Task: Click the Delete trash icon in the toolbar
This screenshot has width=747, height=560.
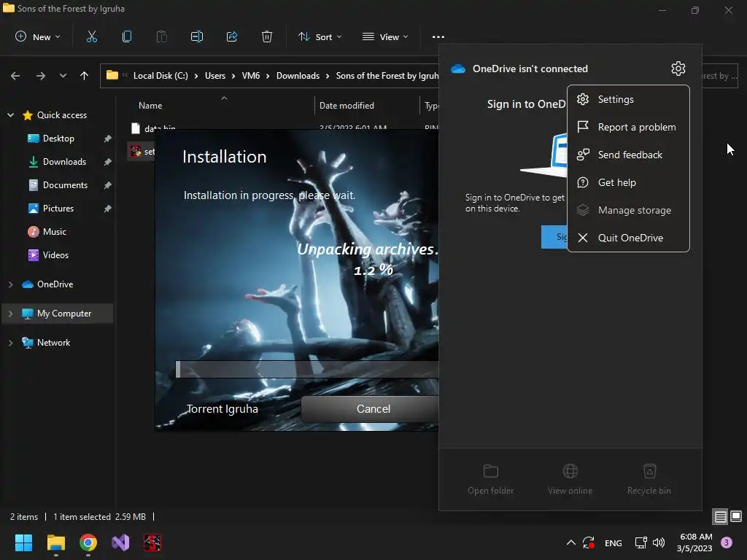Action: pos(267,36)
